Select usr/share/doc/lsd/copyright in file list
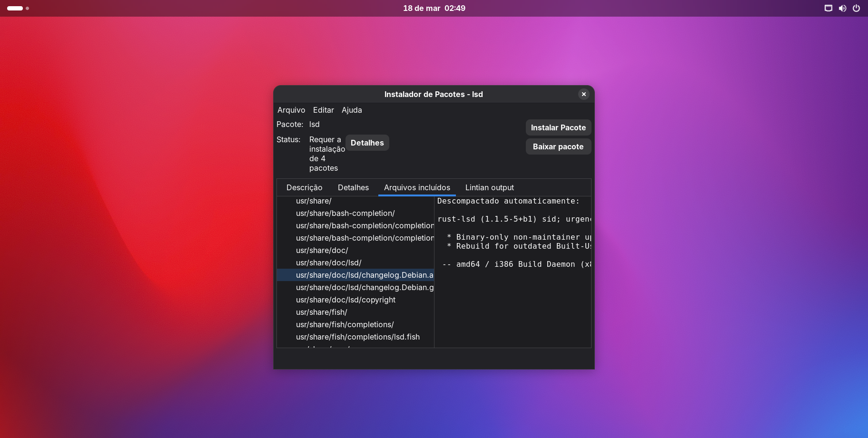The width and height of the screenshot is (868, 438). coord(345,300)
